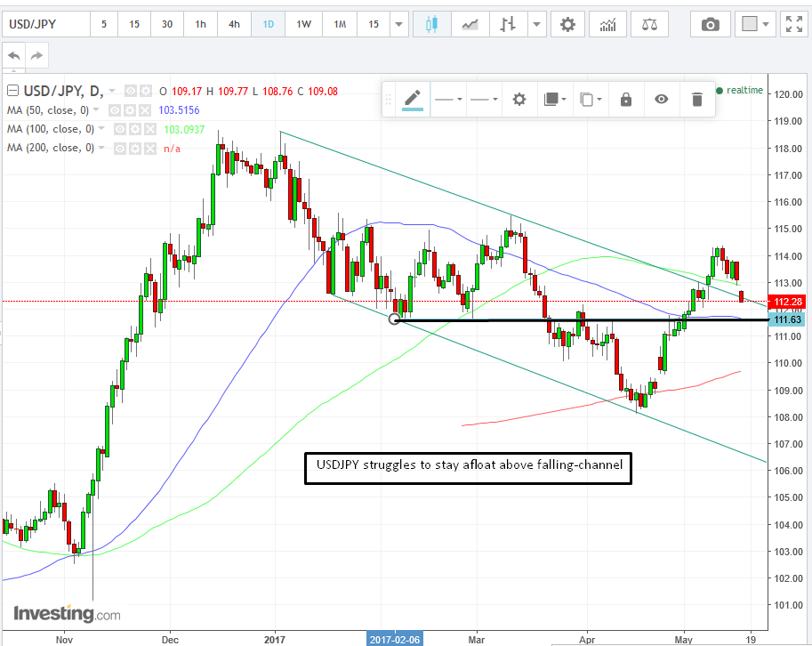812x646 pixels.
Task: Switch to the 1M timeframe
Action: coord(340,24)
